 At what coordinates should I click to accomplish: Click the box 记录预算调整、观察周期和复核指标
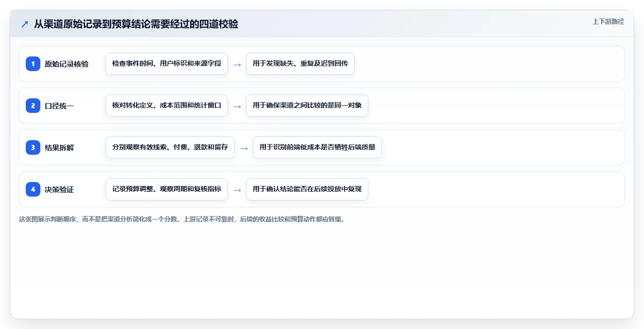pyautogui.click(x=167, y=189)
